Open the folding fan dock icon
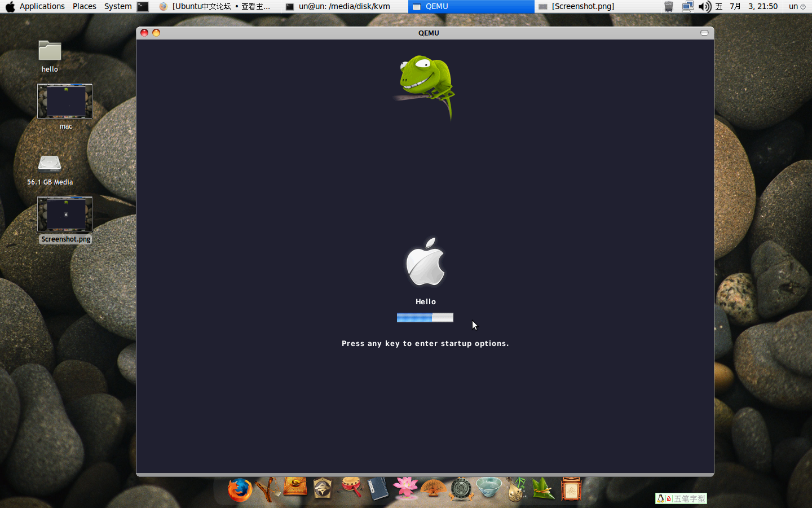 coord(433,488)
